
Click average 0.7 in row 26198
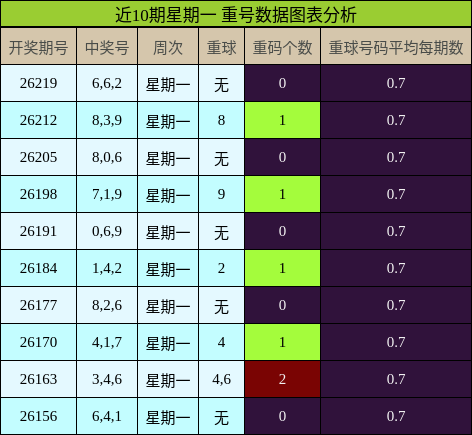396,194
